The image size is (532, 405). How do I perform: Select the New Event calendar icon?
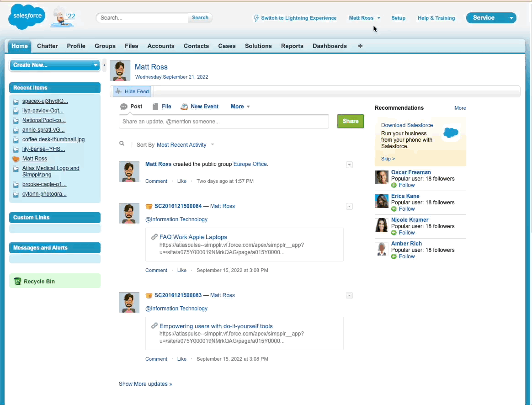184,107
